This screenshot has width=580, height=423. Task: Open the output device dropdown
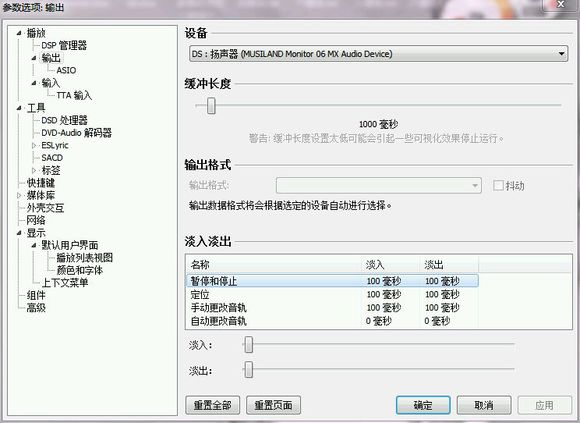point(378,54)
